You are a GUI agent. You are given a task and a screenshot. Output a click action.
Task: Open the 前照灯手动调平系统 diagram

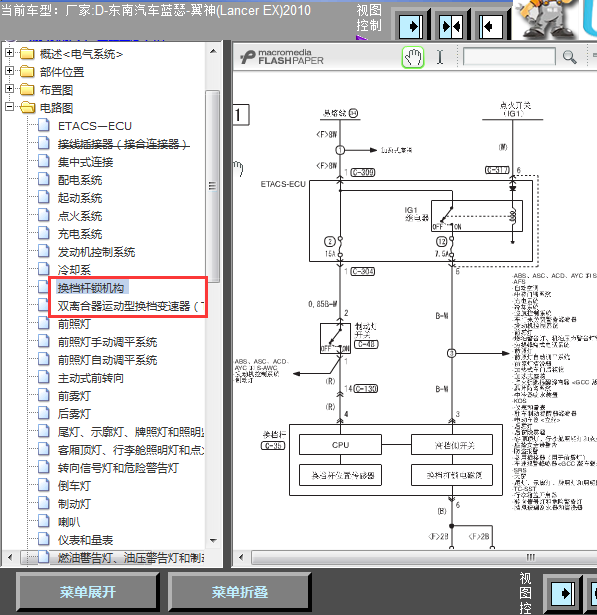(x=107, y=342)
